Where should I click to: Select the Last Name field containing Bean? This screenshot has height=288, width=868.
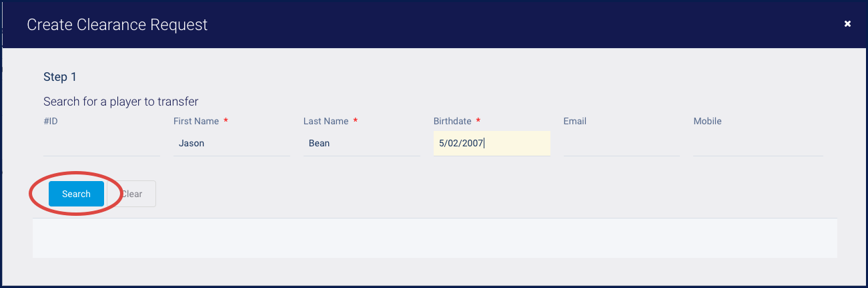click(x=362, y=143)
